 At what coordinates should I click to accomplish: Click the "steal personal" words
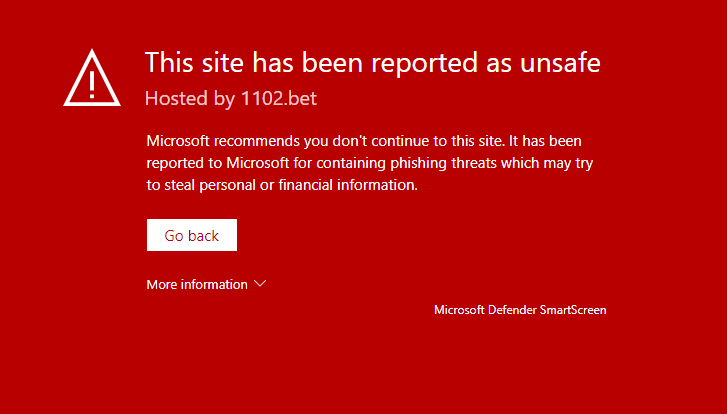coord(210,185)
